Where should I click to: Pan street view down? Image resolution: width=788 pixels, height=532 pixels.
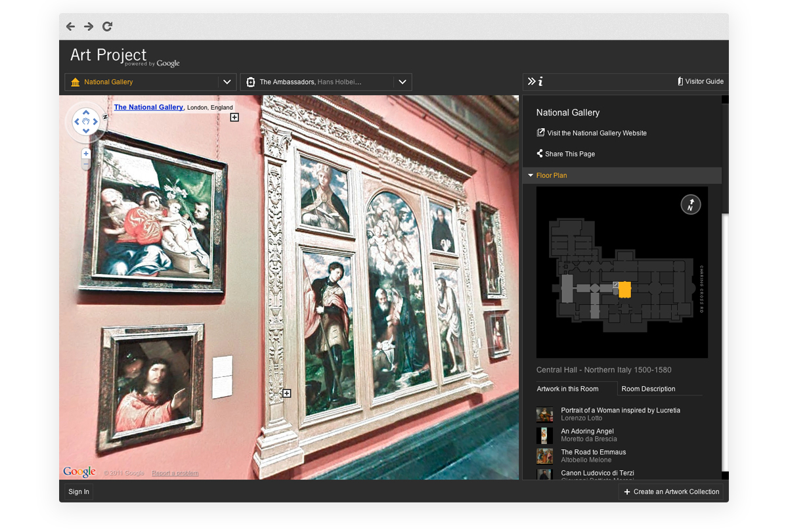[x=86, y=132]
